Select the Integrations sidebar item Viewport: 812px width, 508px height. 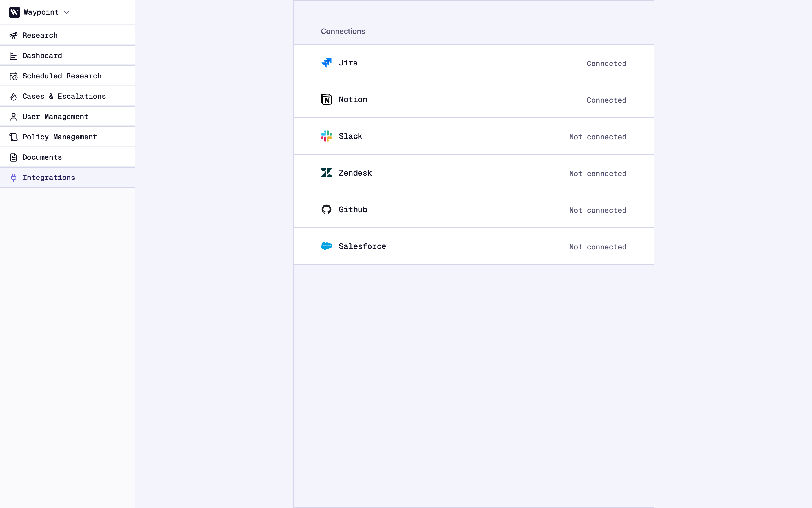[x=67, y=178]
